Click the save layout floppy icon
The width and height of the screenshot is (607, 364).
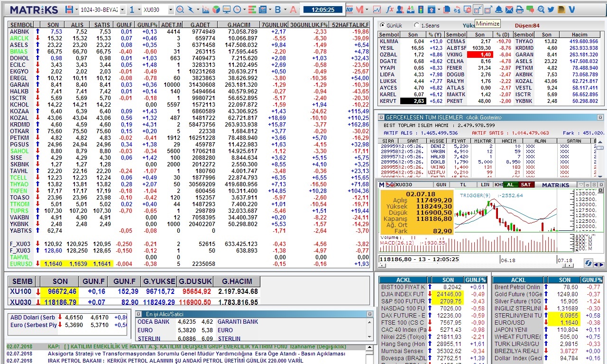69,9
